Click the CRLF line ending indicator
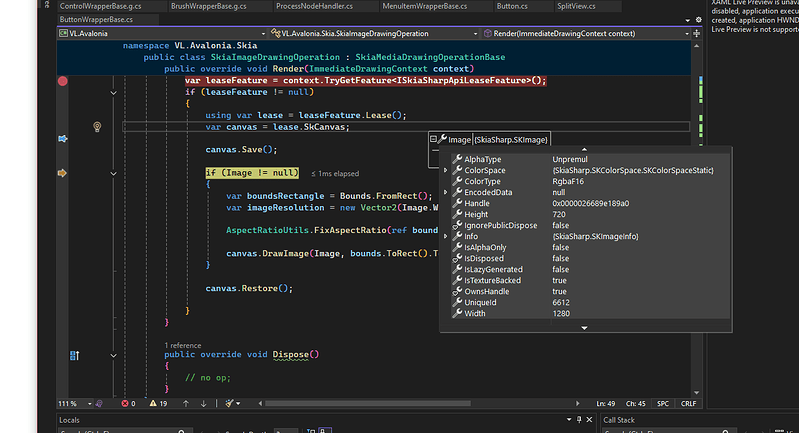The image size is (799, 433). point(688,403)
